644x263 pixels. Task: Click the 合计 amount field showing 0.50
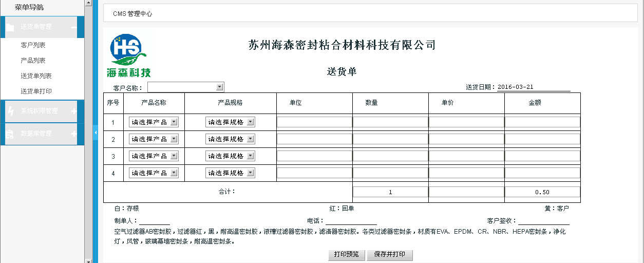pyautogui.click(x=542, y=192)
